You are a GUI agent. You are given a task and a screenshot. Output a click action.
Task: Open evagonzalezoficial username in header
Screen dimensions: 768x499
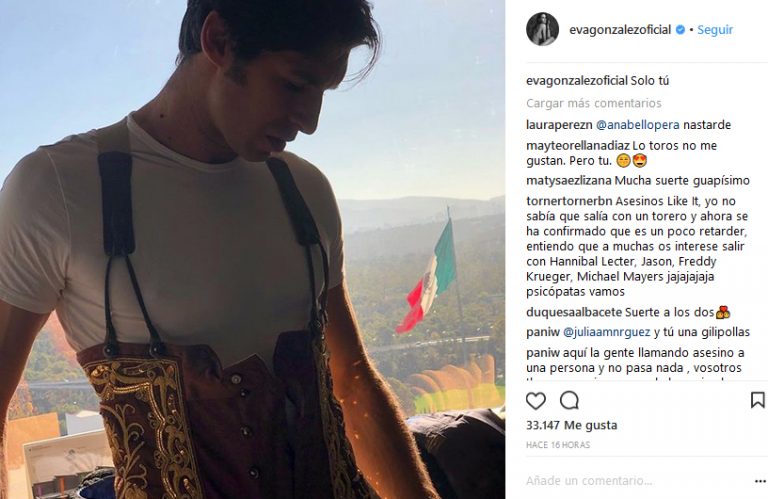(x=620, y=30)
